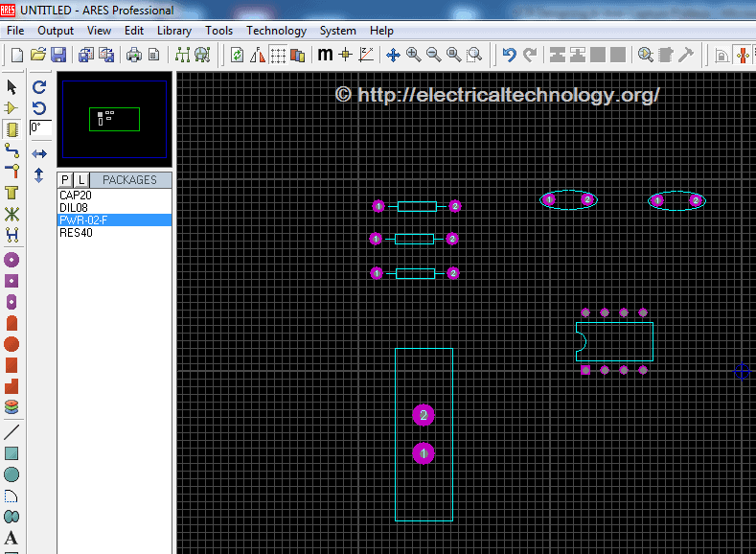Viewport: 756px width, 554px height.
Task: Choose the 2D graphics text tool
Action: 11,538
